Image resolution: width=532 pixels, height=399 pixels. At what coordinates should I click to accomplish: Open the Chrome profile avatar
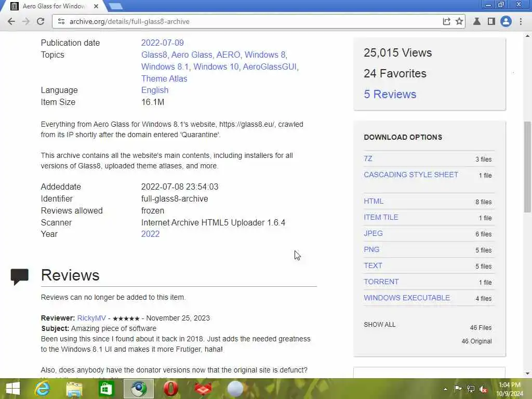click(506, 21)
